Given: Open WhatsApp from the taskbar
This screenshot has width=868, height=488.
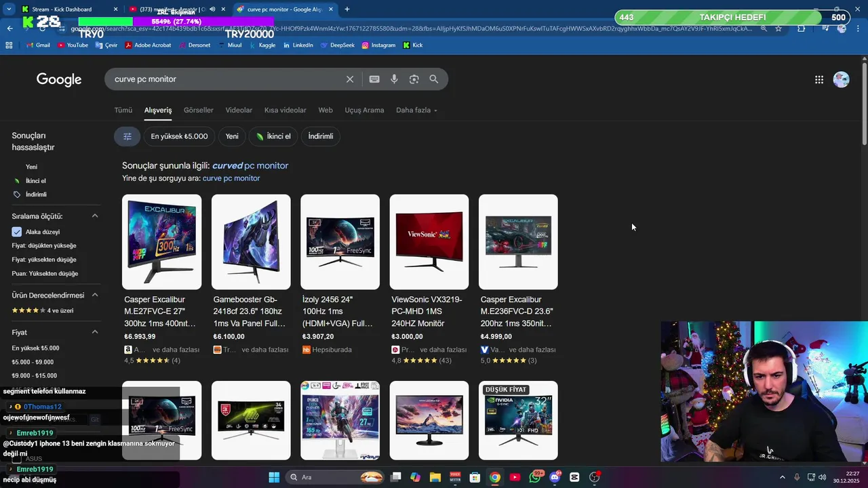Looking at the screenshot, I should tap(535, 477).
